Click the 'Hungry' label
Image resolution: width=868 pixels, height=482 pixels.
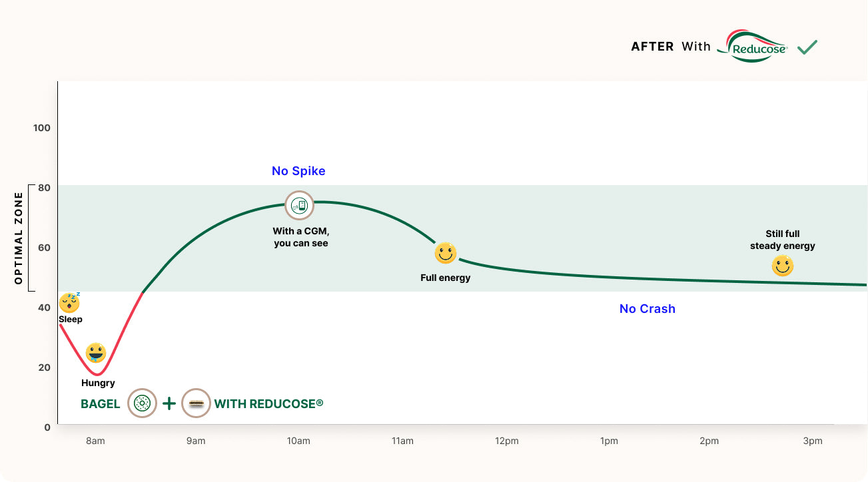[x=98, y=383]
